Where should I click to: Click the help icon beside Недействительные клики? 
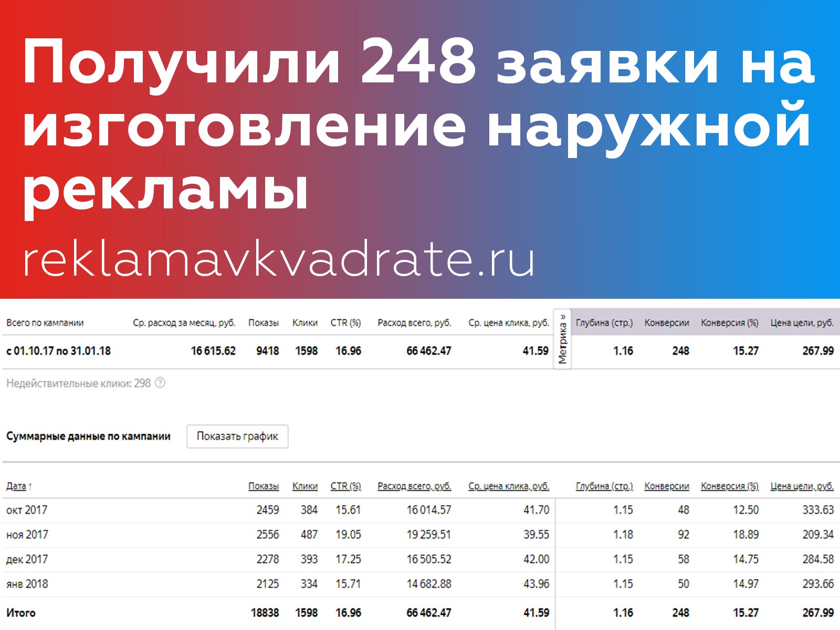[x=160, y=383]
